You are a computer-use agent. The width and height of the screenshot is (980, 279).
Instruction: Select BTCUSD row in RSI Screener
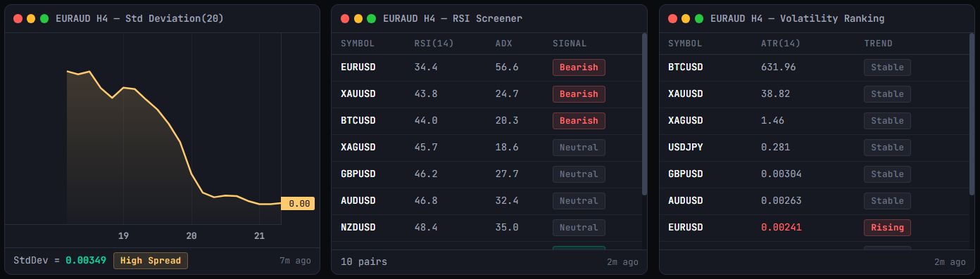coord(486,121)
